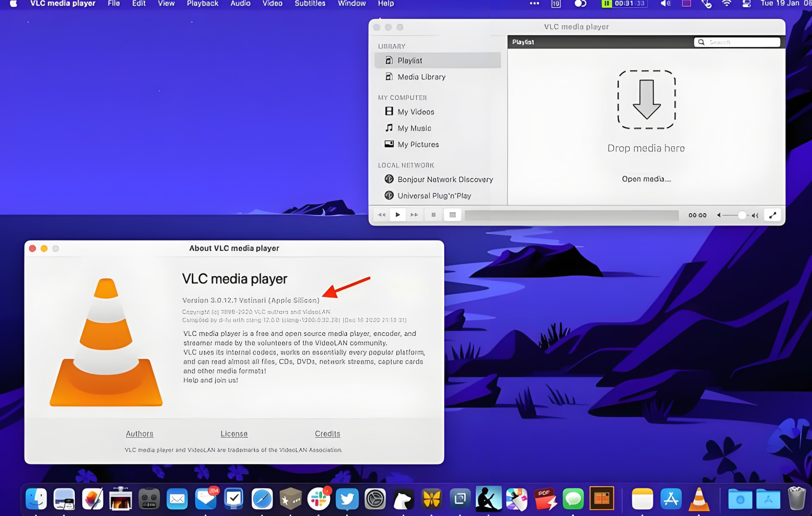The image size is (812, 516).
Task: Open the Window menu
Action: point(352,3)
